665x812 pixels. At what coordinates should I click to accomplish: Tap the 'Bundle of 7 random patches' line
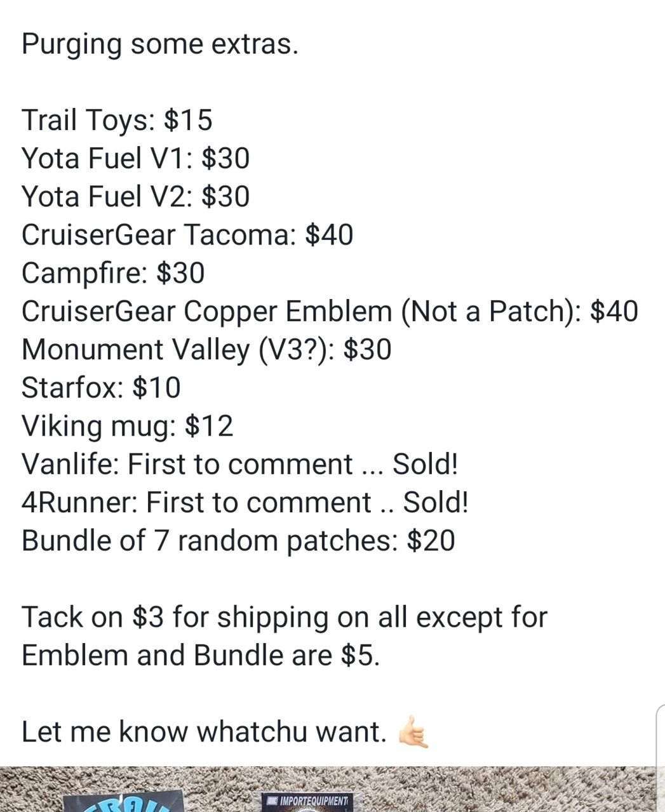[x=238, y=541]
